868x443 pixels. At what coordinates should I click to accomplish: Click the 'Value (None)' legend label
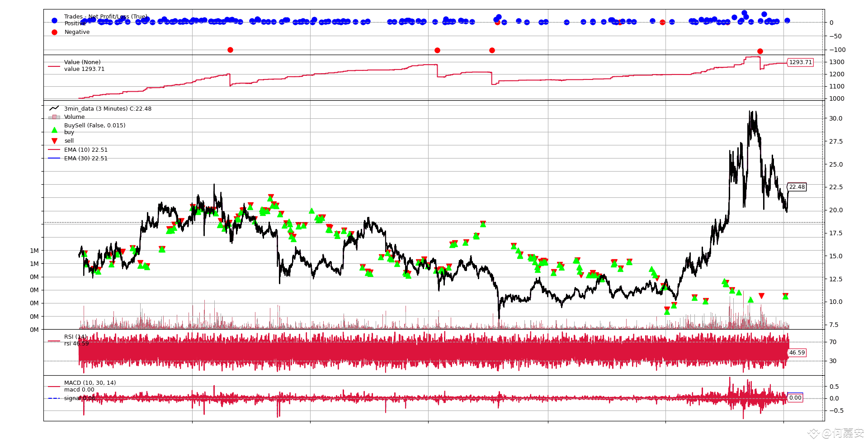point(82,62)
